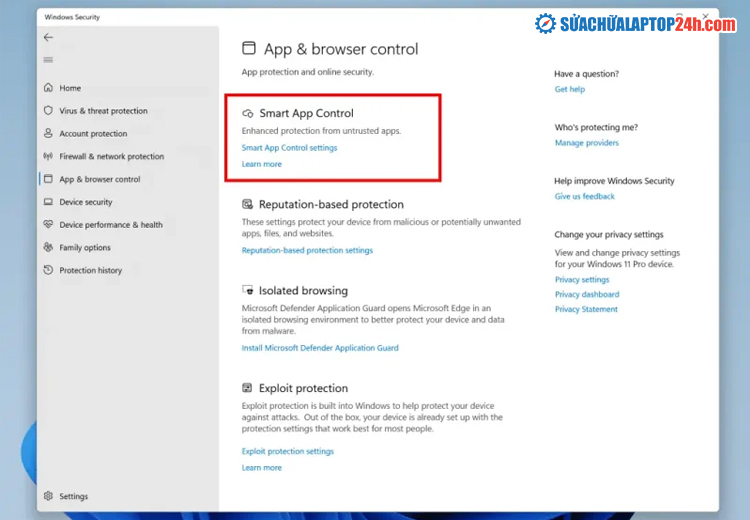Click Learn more under Smart App Control

point(262,164)
